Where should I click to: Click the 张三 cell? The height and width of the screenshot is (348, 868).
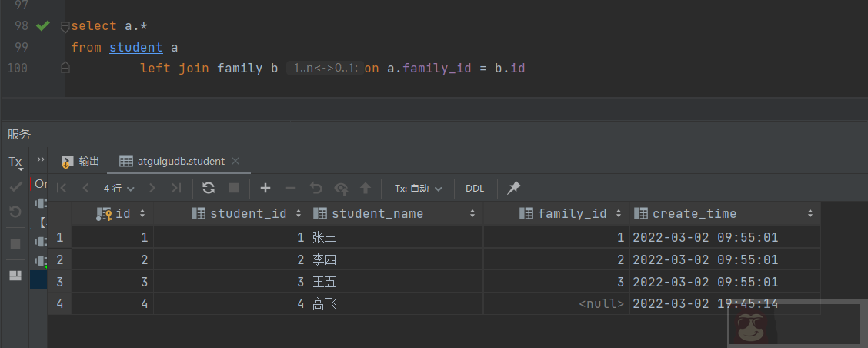pos(396,238)
